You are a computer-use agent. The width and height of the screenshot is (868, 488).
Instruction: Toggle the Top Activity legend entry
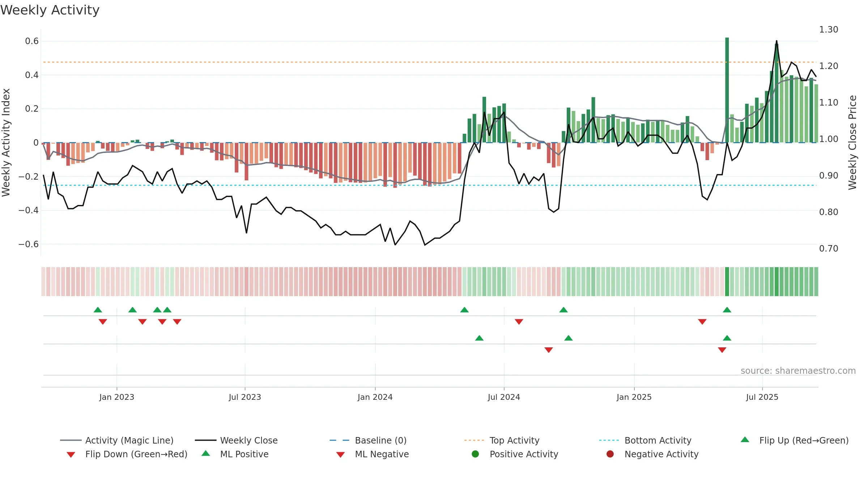tap(502, 440)
